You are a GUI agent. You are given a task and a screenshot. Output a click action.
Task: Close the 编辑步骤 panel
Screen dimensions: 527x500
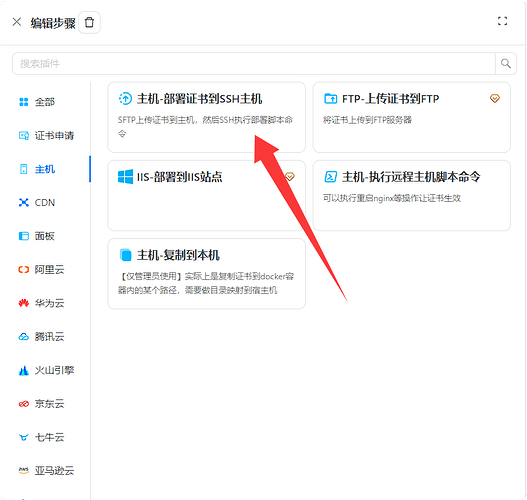[x=16, y=22]
